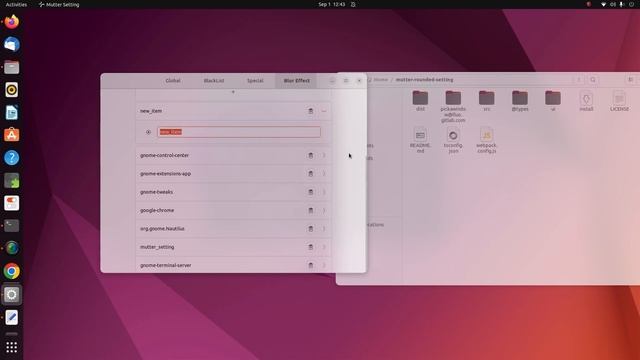Select the LICENSE file in Files
The width and height of the screenshot is (640, 360).
[x=619, y=101]
